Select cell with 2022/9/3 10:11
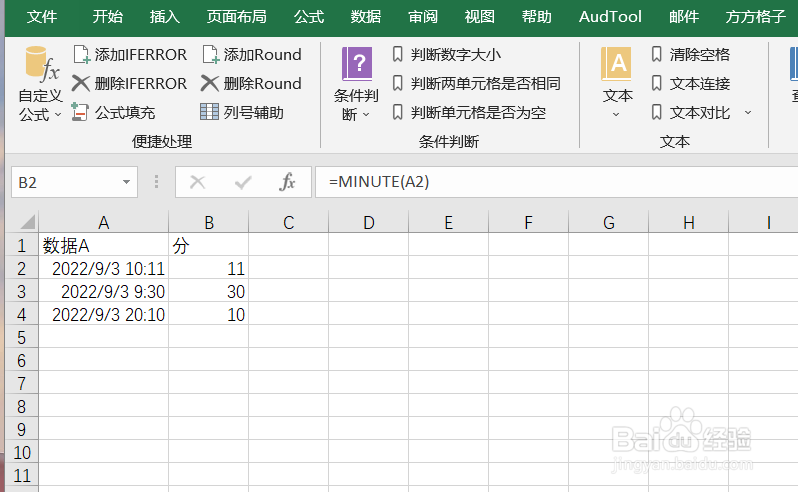Screen dimensions: 798x492 104,268
